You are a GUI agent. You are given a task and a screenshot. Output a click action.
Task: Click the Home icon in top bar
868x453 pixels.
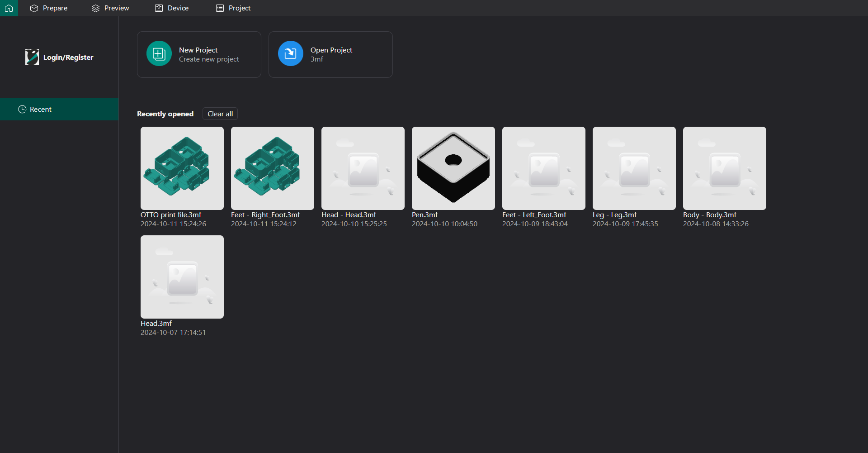9,8
